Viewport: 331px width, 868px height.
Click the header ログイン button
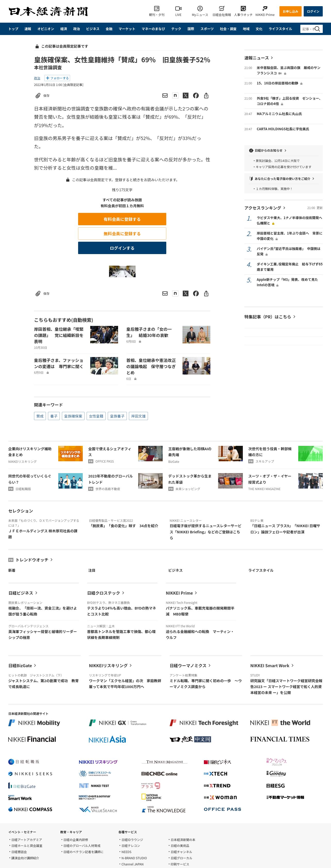click(313, 12)
